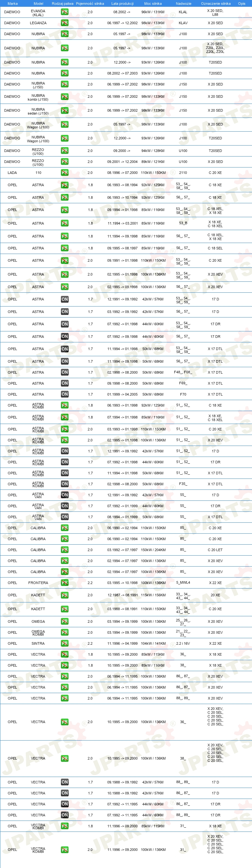Click the Model column header

[38, 3]
